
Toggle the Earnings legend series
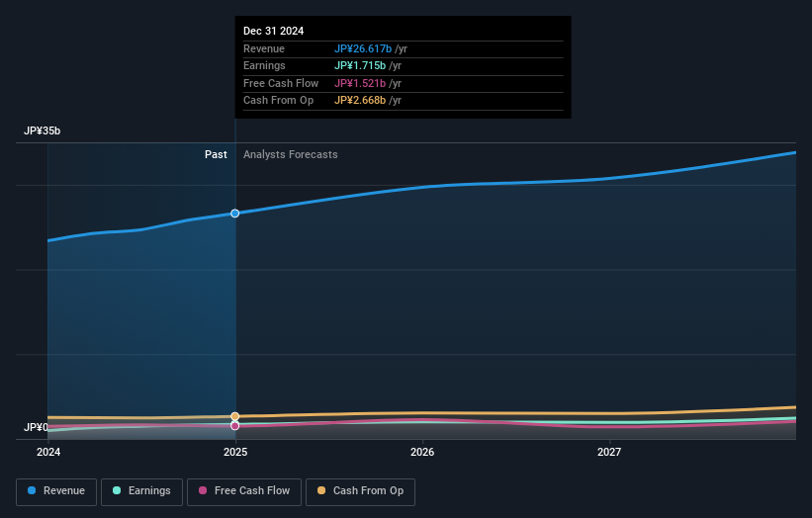(x=141, y=491)
